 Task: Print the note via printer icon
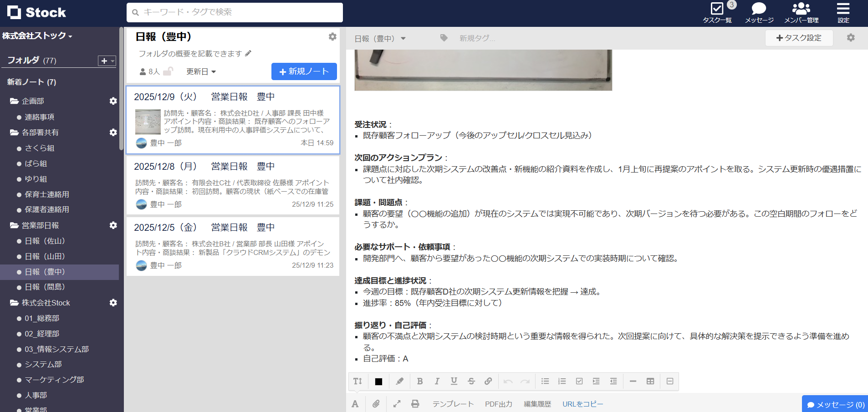point(415,404)
